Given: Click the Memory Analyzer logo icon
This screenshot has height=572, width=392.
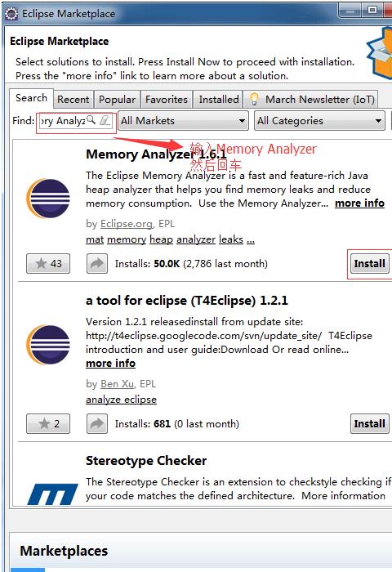Looking at the screenshot, I should point(48,198).
